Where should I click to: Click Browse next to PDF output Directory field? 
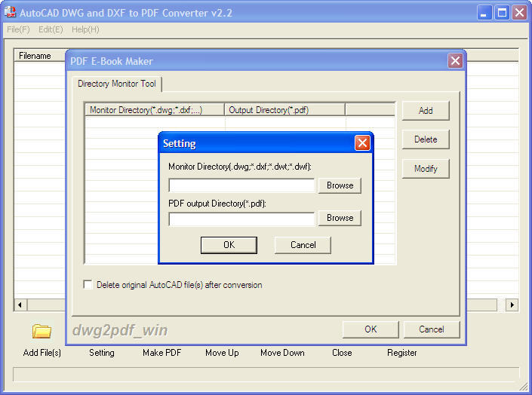(x=340, y=218)
